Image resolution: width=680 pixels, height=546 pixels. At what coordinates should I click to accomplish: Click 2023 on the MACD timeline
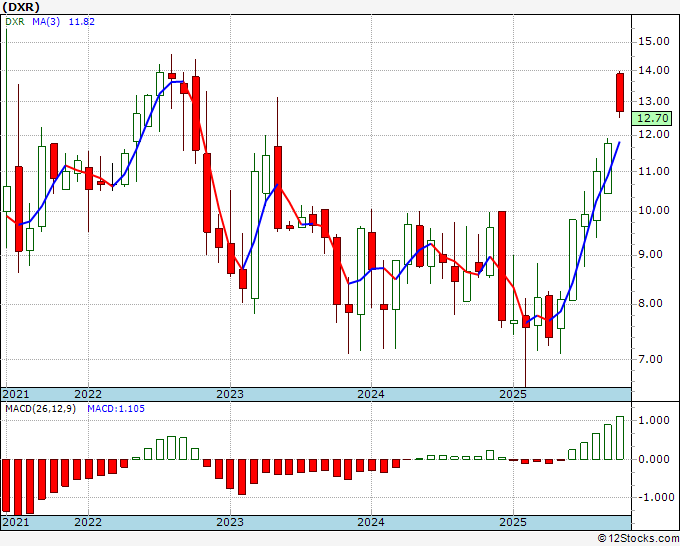click(230, 522)
